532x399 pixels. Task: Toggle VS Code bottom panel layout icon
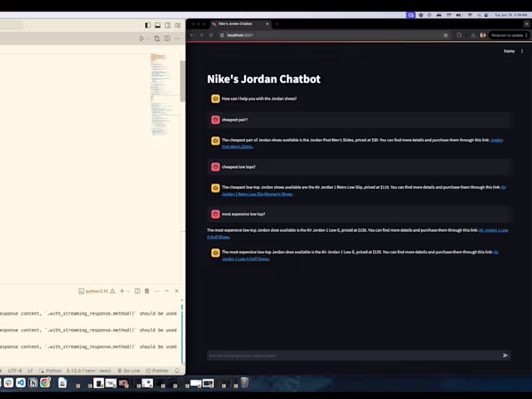(x=158, y=25)
